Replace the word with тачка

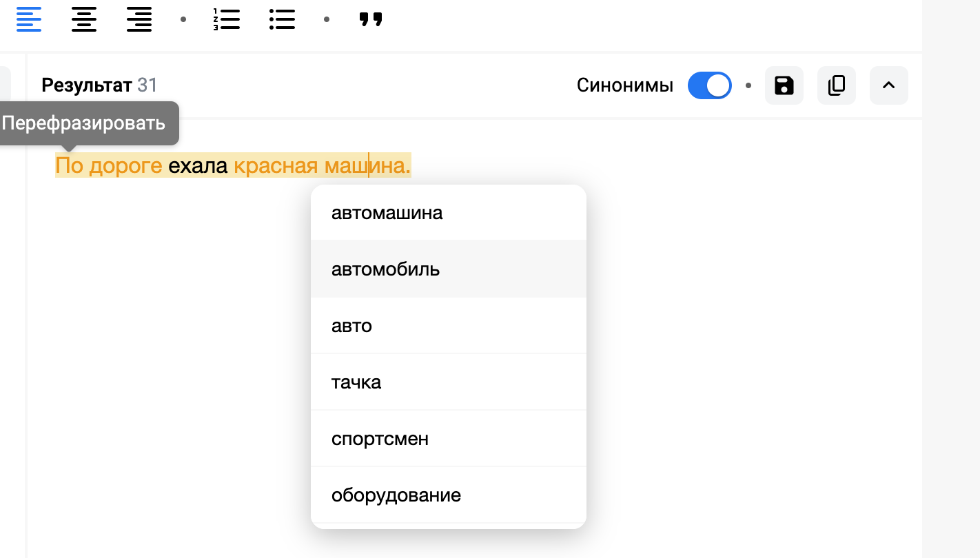pos(356,382)
